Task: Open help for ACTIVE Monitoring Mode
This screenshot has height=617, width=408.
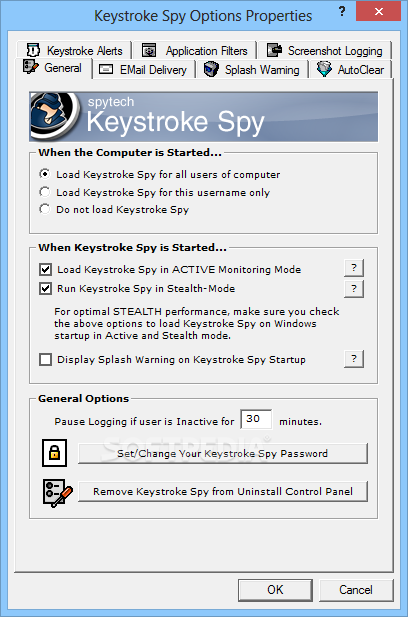Action: tap(354, 268)
